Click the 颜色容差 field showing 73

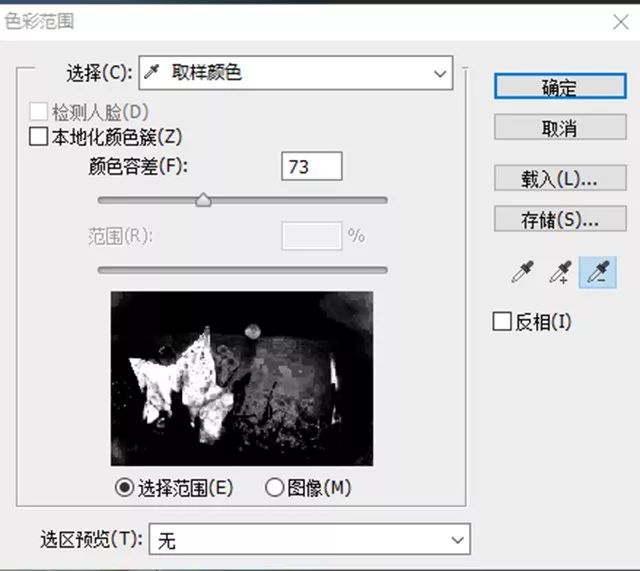(312, 166)
